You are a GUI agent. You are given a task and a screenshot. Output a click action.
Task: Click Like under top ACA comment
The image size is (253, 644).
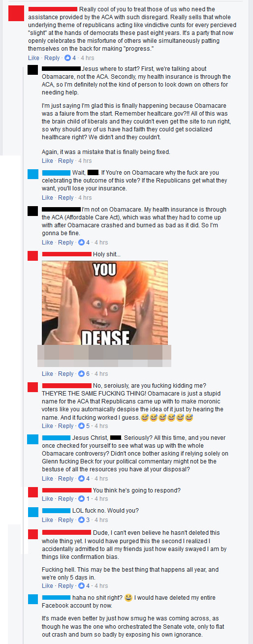(33, 58)
